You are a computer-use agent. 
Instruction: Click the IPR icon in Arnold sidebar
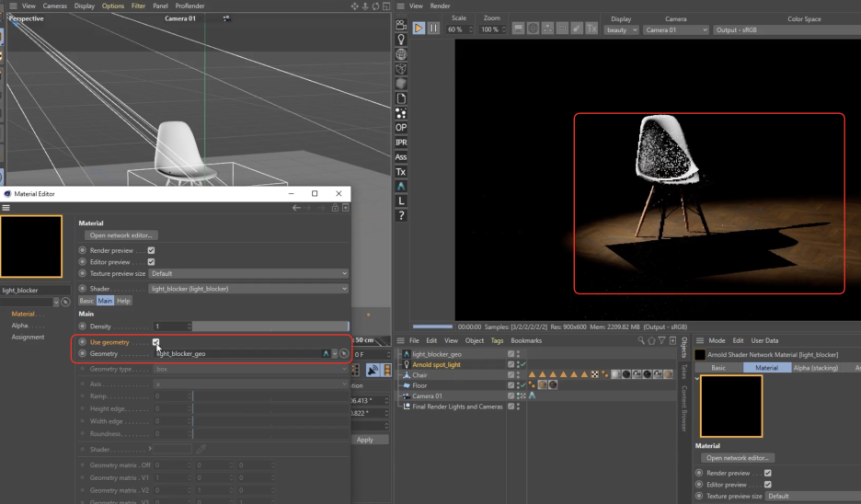401,142
